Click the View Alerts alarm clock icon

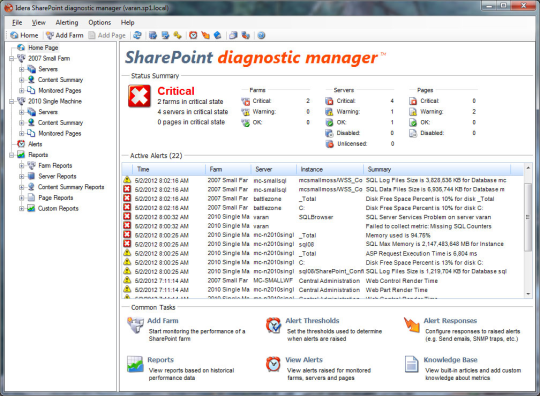coord(273,364)
